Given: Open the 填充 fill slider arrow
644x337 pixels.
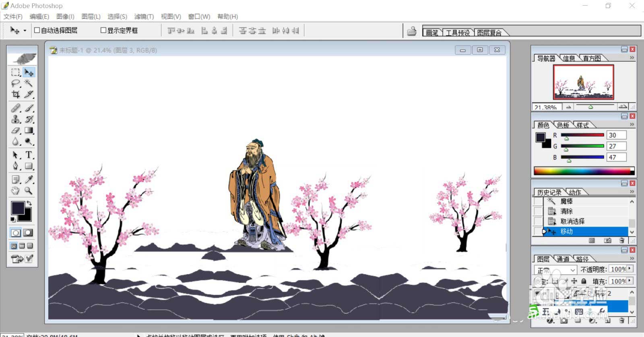Looking at the screenshot, I should pyautogui.click(x=630, y=281).
